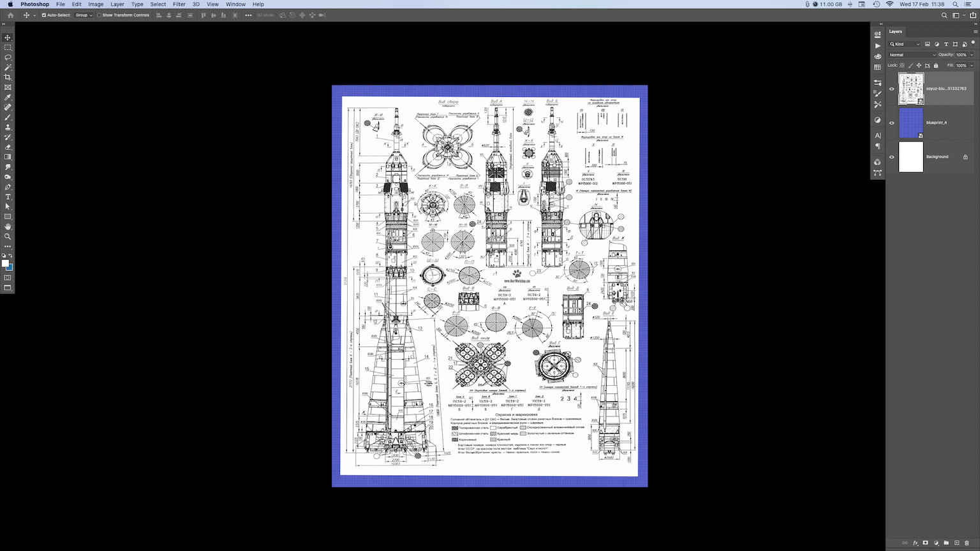The width and height of the screenshot is (980, 551).
Task: Toggle Quick Mask mode in the toolbox
Action: coord(8,278)
